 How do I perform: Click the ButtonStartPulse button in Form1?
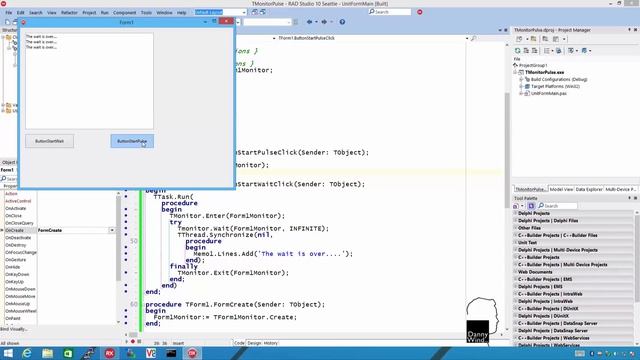click(132, 141)
